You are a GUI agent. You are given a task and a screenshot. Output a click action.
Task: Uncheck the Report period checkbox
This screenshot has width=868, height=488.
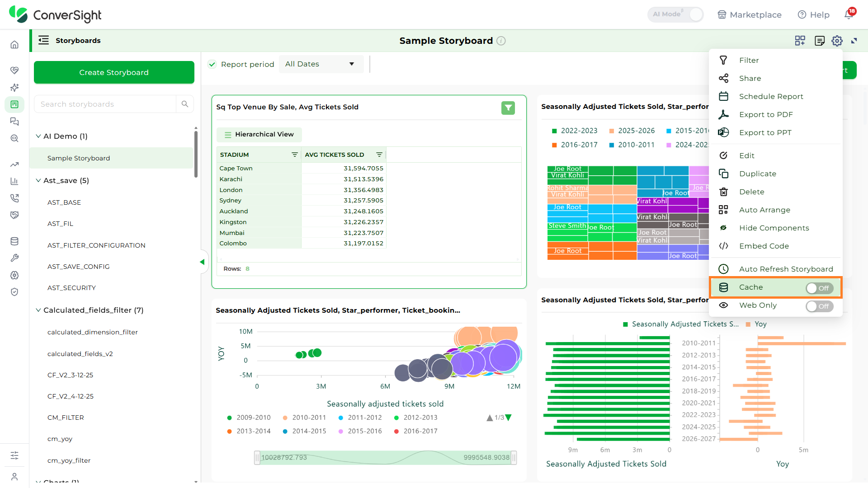[x=212, y=64]
